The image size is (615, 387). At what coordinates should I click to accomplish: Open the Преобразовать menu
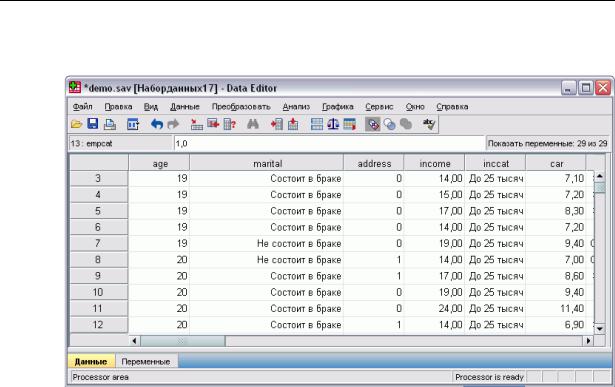(x=241, y=107)
